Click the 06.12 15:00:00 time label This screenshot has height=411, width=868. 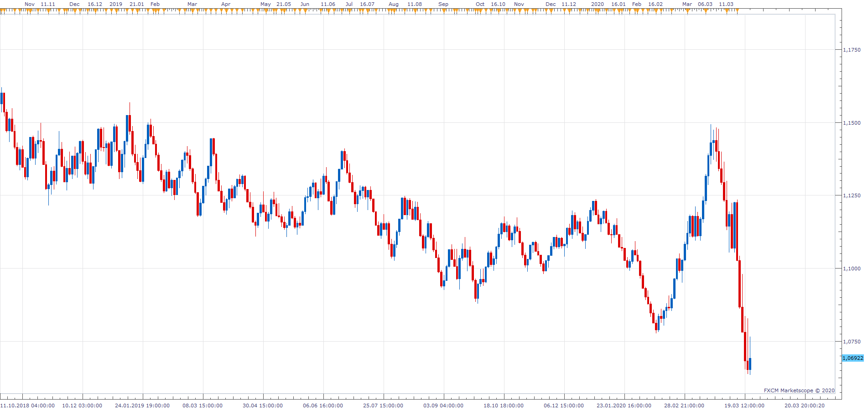tap(564, 406)
